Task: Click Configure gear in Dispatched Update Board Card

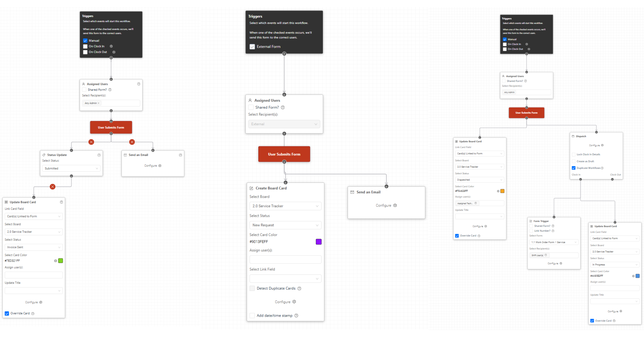Action: click(x=486, y=226)
